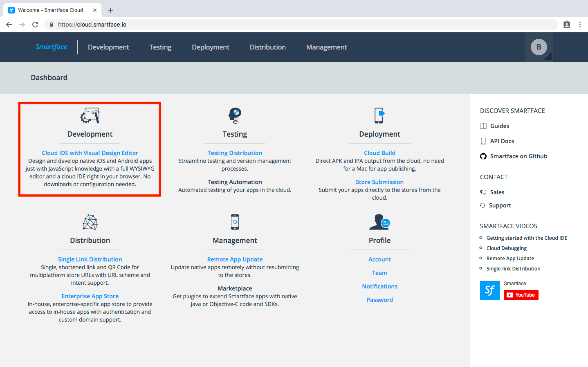Open Remote App Update video in sidebar
This screenshot has width=588, height=367.
click(x=510, y=259)
